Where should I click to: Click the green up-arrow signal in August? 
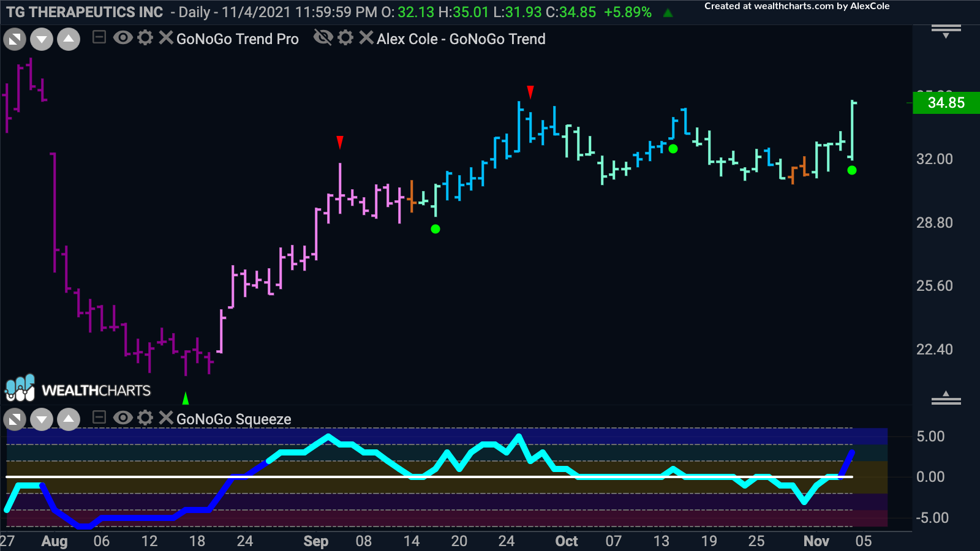click(186, 399)
